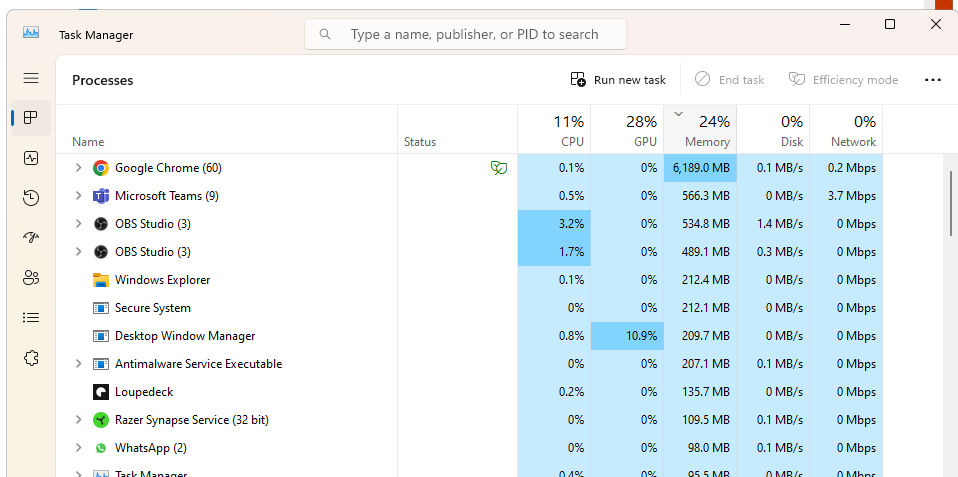Click the OBS Studio icon using 1.7% CPU
This screenshot has height=477, width=958.
point(101,252)
